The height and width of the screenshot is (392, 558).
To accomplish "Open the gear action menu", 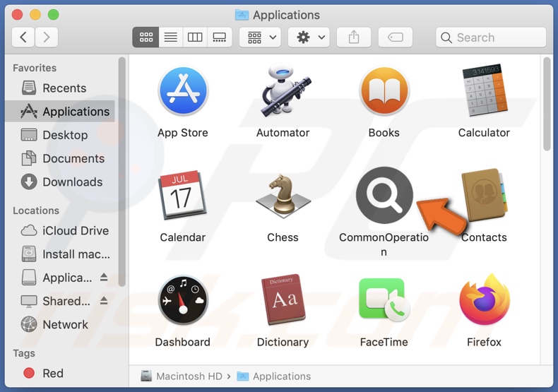I will point(309,37).
